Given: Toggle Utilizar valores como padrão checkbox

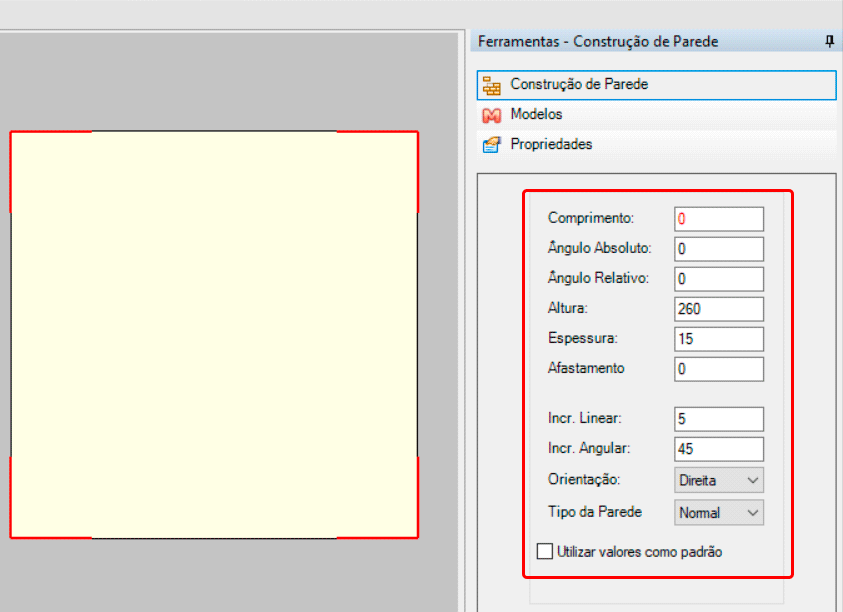Looking at the screenshot, I should 545,551.
